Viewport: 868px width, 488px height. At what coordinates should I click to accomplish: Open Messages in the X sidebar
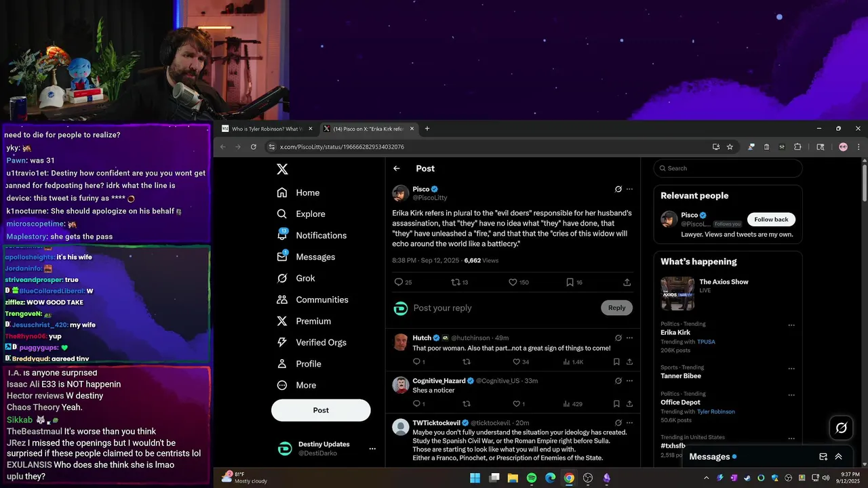coord(307,257)
